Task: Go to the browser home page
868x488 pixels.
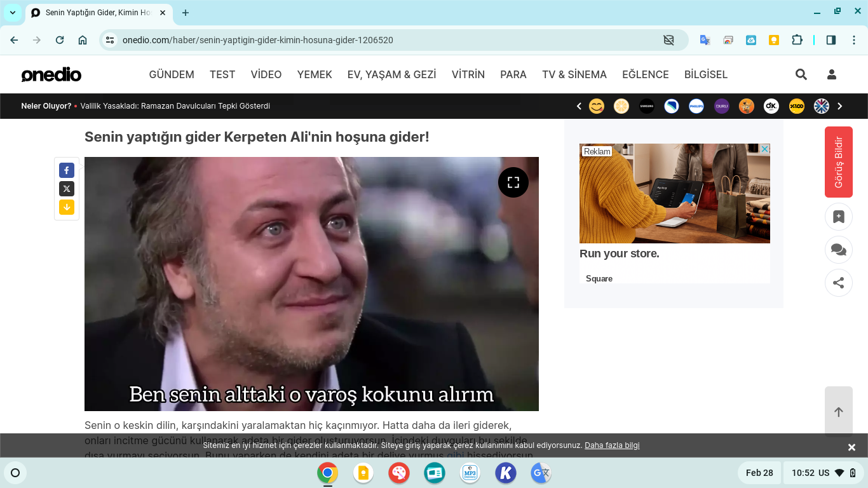Action: click(x=83, y=40)
